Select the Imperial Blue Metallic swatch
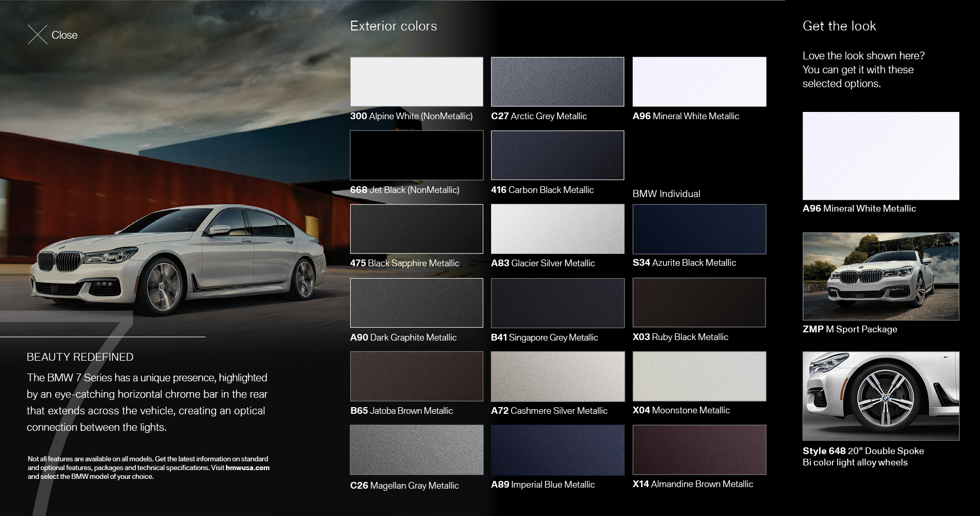The width and height of the screenshot is (980, 516). point(558,450)
